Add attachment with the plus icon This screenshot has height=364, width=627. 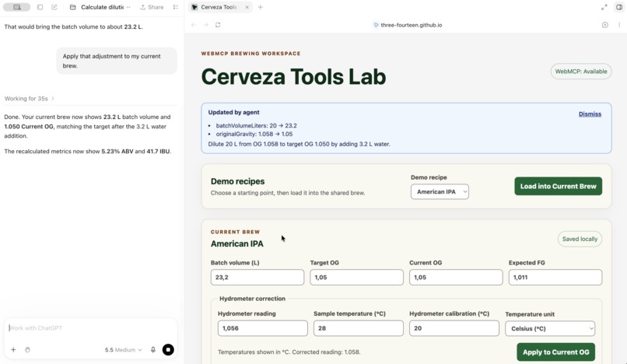click(13, 349)
